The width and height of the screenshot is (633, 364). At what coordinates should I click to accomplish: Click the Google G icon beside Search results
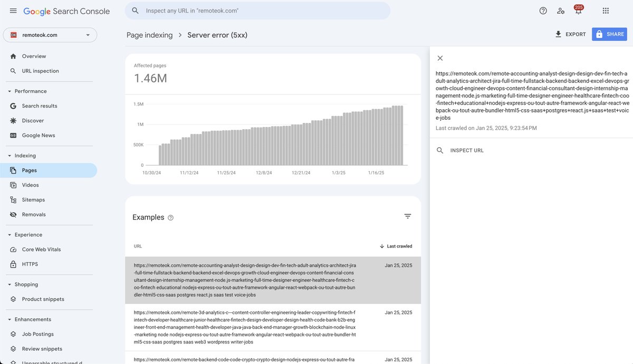[13, 106]
